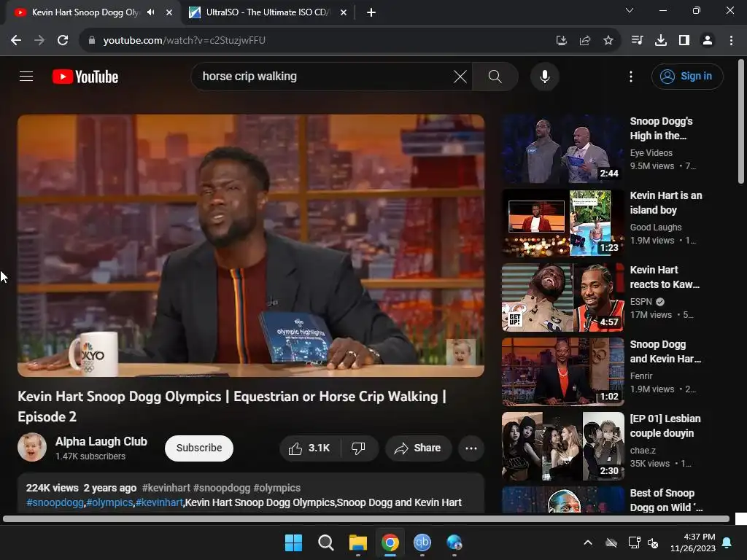The image size is (747, 560).
Task: Open Kevin Hart is an island boy thumbnail
Action: pyautogui.click(x=562, y=223)
